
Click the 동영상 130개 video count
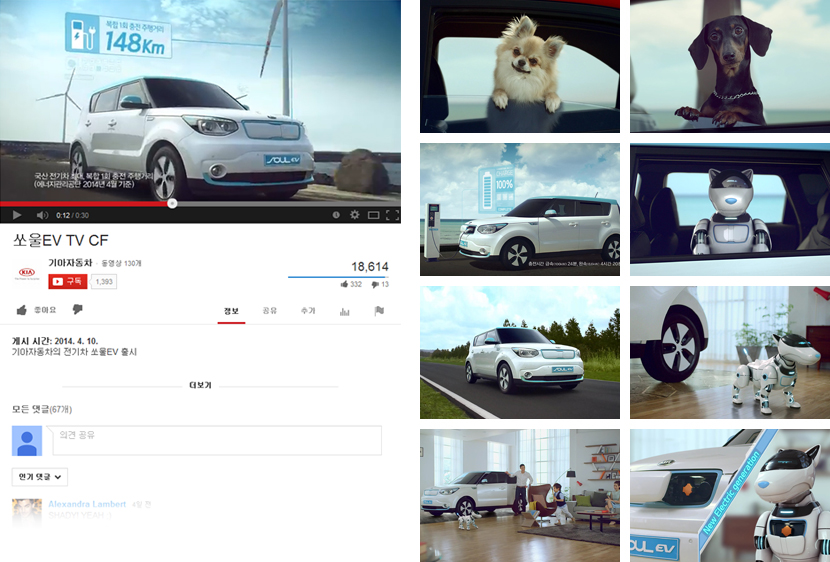(121, 264)
